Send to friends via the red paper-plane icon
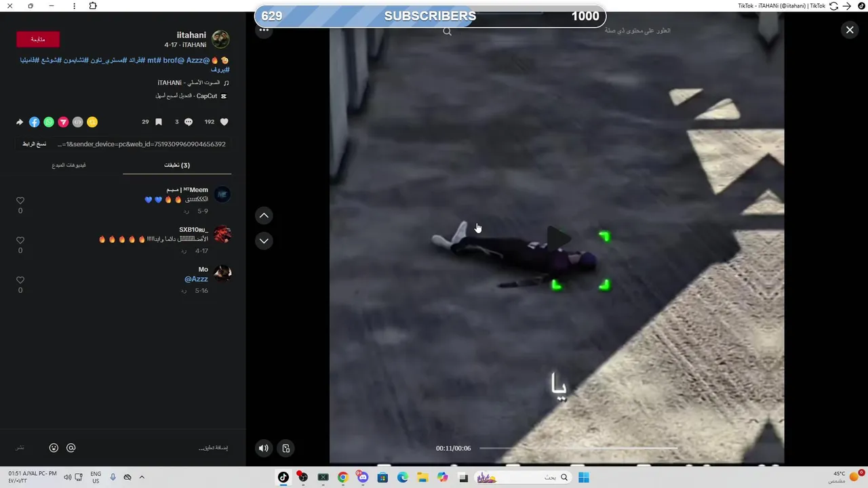Image resolution: width=868 pixels, height=488 pixels. [x=63, y=122]
